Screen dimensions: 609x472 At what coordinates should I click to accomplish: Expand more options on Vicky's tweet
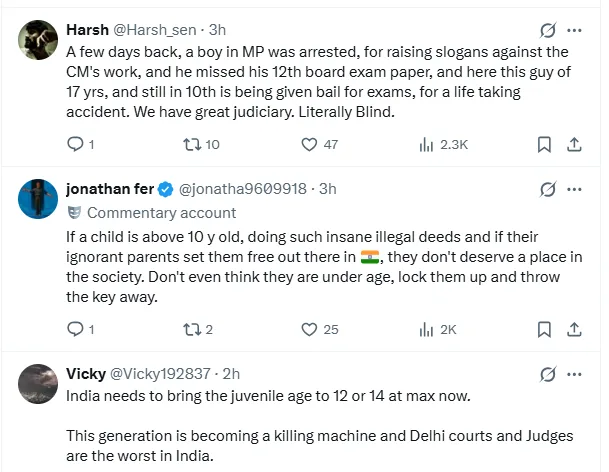coord(577,374)
